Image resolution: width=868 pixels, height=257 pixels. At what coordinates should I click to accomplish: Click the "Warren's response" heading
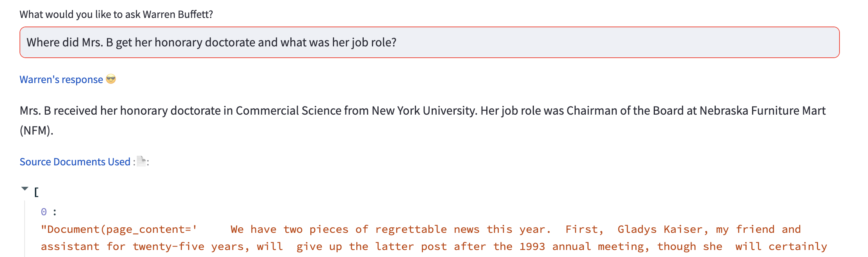click(61, 80)
